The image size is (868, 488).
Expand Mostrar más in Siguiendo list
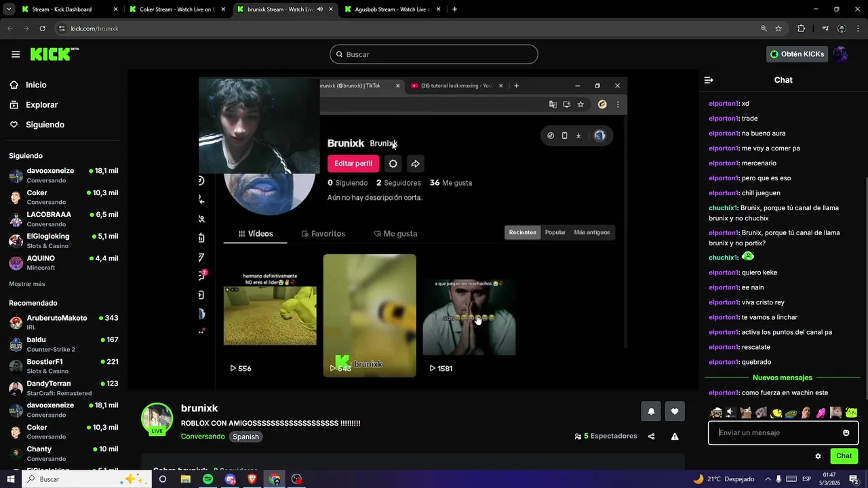coord(27,284)
